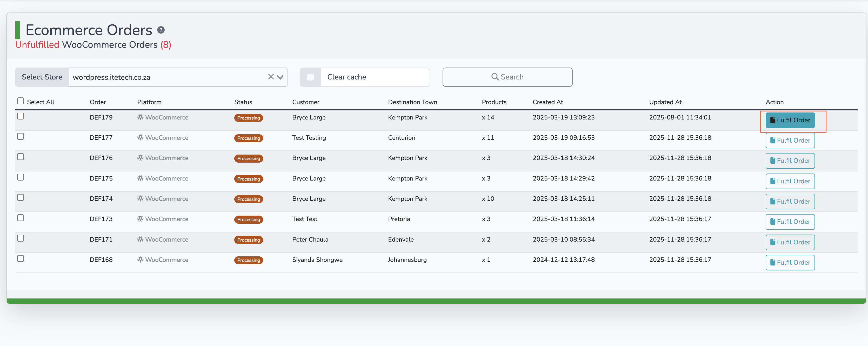The height and width of the screenshot is (346, 868).
Task: Click destination town Johannesburg
Action: coord(407,260)
